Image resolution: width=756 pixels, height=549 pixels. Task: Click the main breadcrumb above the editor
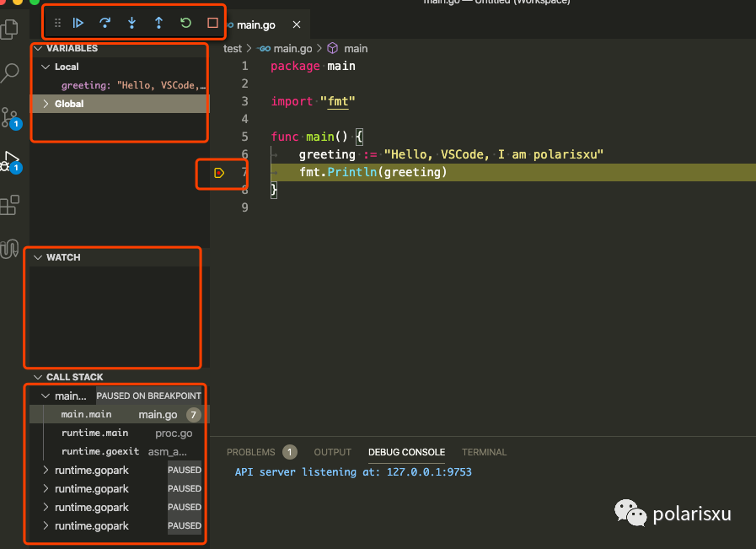(x=357, y=48)
